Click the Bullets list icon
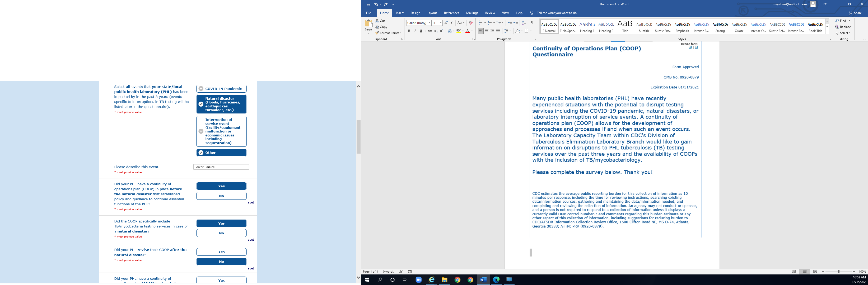Viewport: 868px width, 285px height. tap(480, 23)
